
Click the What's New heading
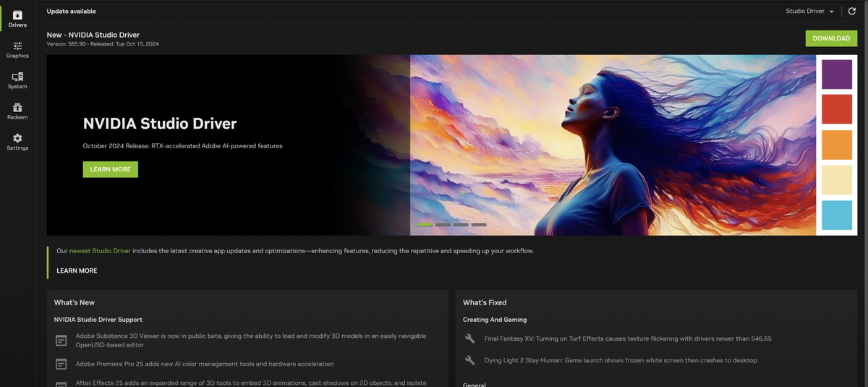pyautogui.click(x=75, y=302)
